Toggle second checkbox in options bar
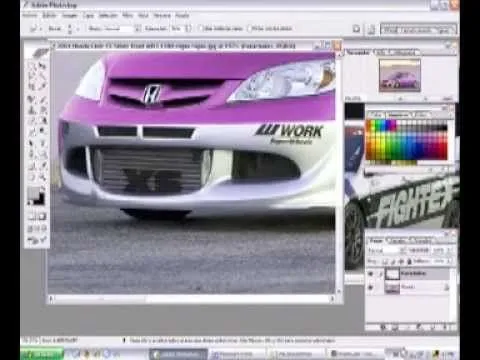The height and width of the screenshot is (360, 480). [249, 29]
